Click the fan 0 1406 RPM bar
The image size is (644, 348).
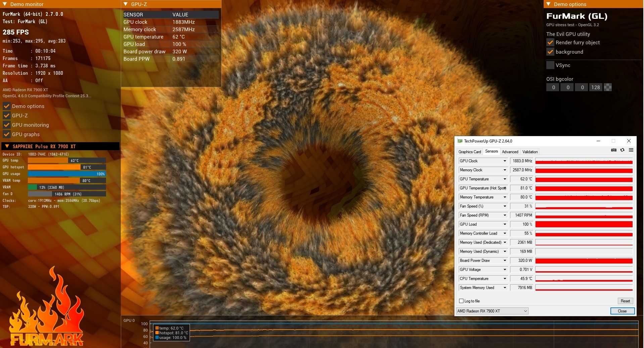[x=67, y=194]
